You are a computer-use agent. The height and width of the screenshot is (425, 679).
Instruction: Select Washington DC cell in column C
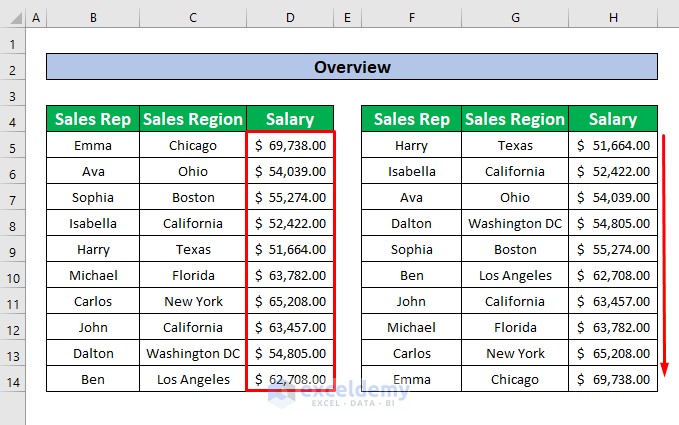click(193, 353)
